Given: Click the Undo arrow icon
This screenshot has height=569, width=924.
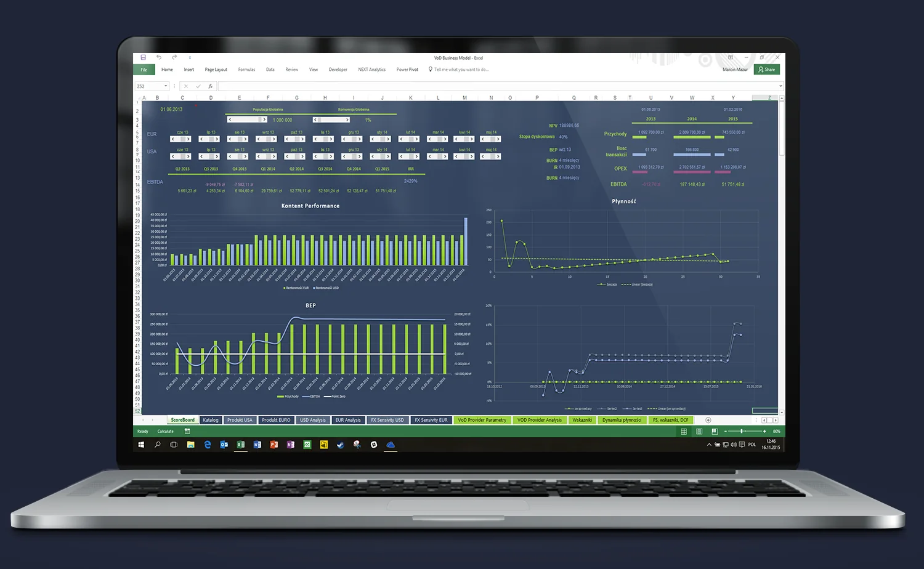Looking at the screenshot, I should [x=159, y=57].
